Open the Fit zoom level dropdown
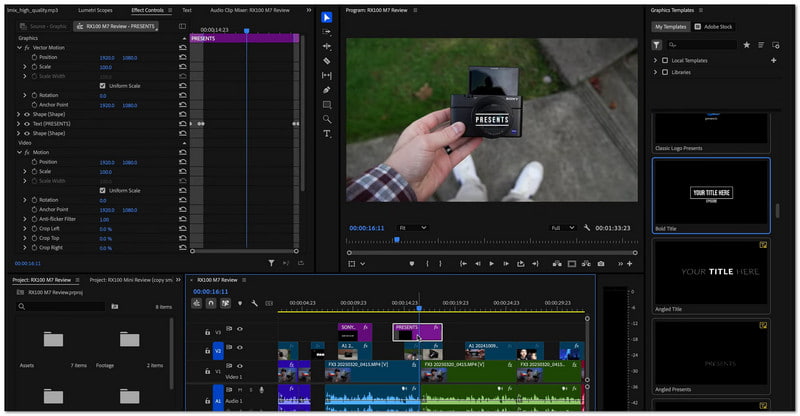The height and width of the screenshot is (416, 800). (x=412, y=228)
